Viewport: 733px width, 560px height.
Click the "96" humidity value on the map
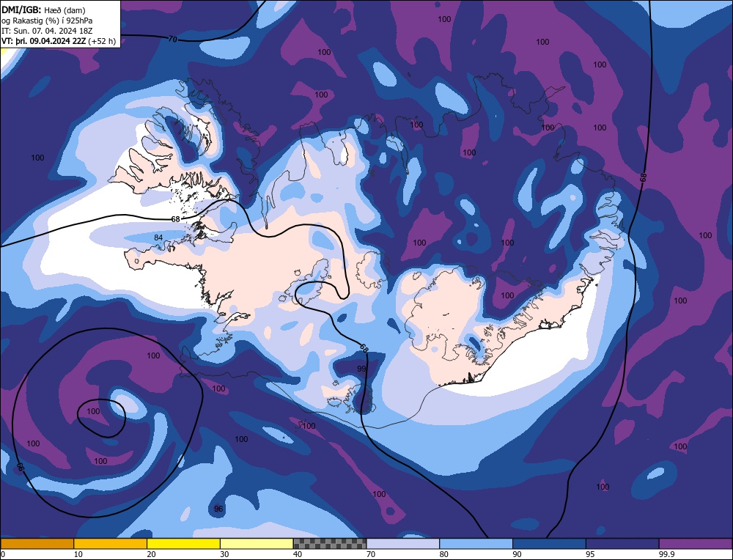(x=218, y=509)
